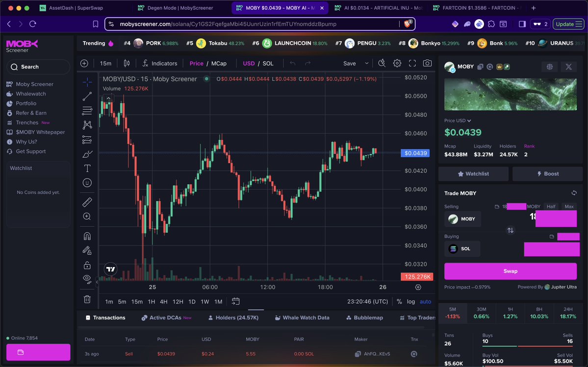Viewport: 588px width, 367px height.
Task: Click the chart undo arrow
Action: point(292,63)
